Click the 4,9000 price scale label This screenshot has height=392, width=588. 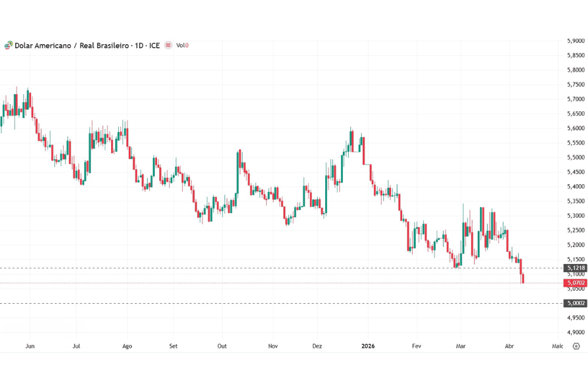[576, 332]
